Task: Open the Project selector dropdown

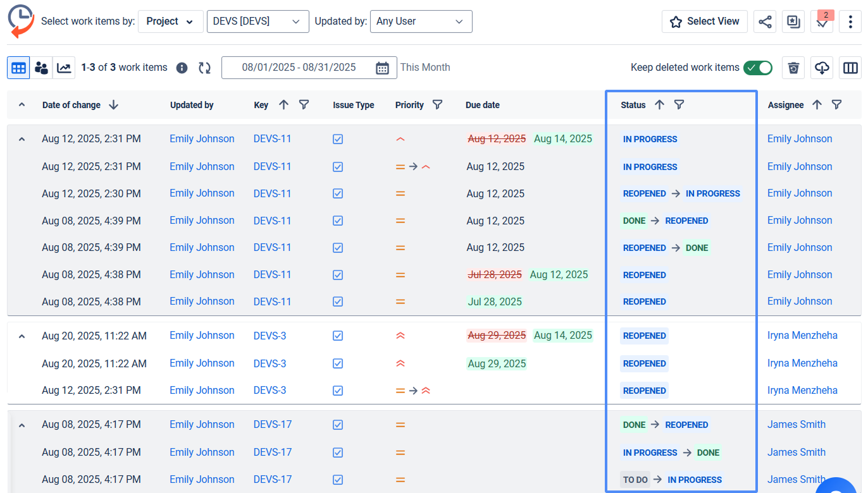Action: point(170,21)
